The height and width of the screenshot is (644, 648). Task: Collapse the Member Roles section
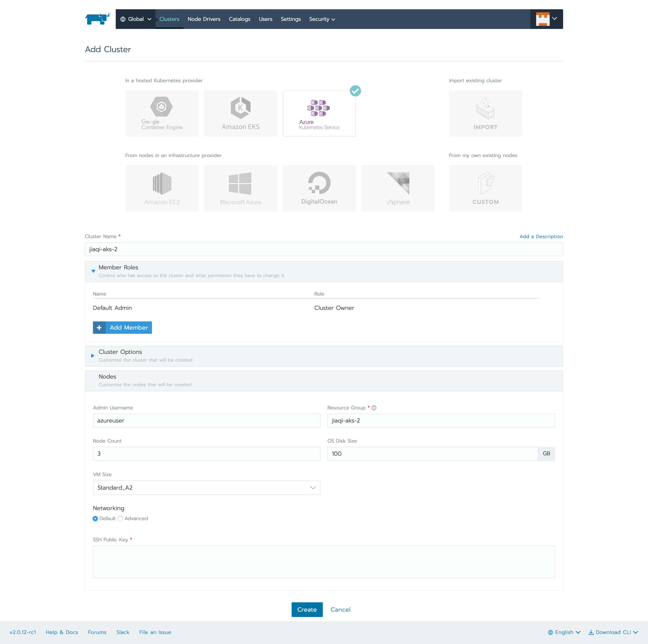93,271
